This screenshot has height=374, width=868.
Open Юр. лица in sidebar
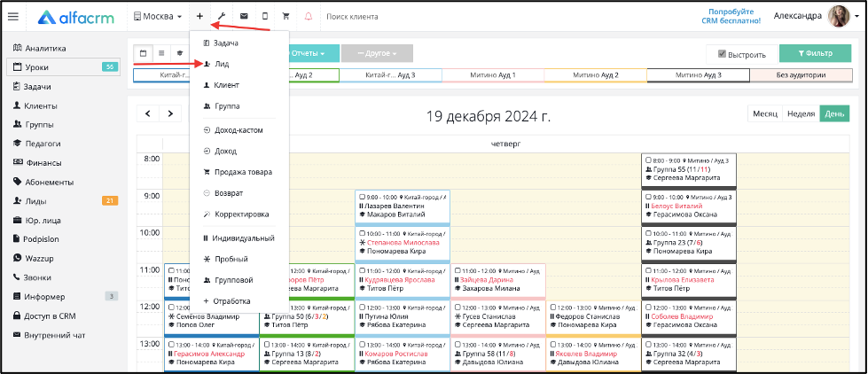(x=36, y=220)
